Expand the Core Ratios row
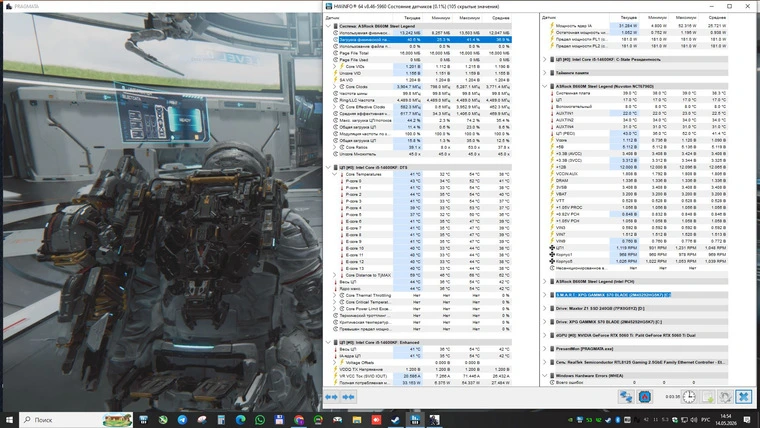The image size is (760, 428). [334, 147]
